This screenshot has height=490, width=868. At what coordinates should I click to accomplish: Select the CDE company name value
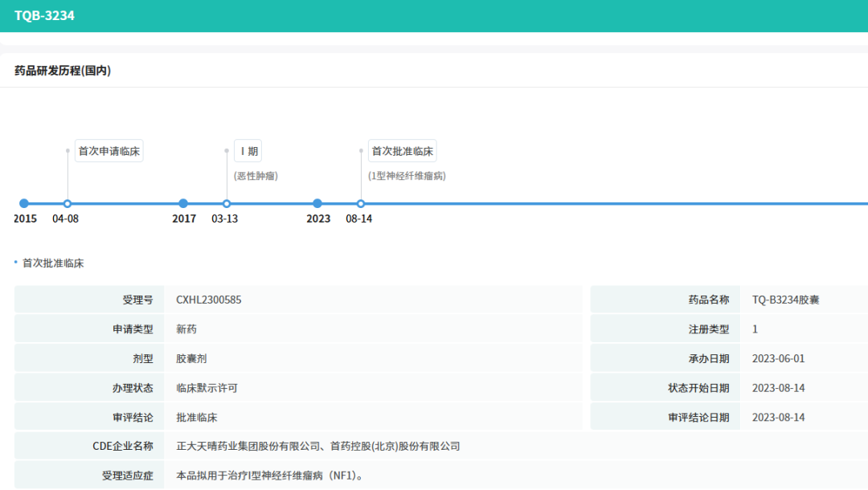pos(318,446)
